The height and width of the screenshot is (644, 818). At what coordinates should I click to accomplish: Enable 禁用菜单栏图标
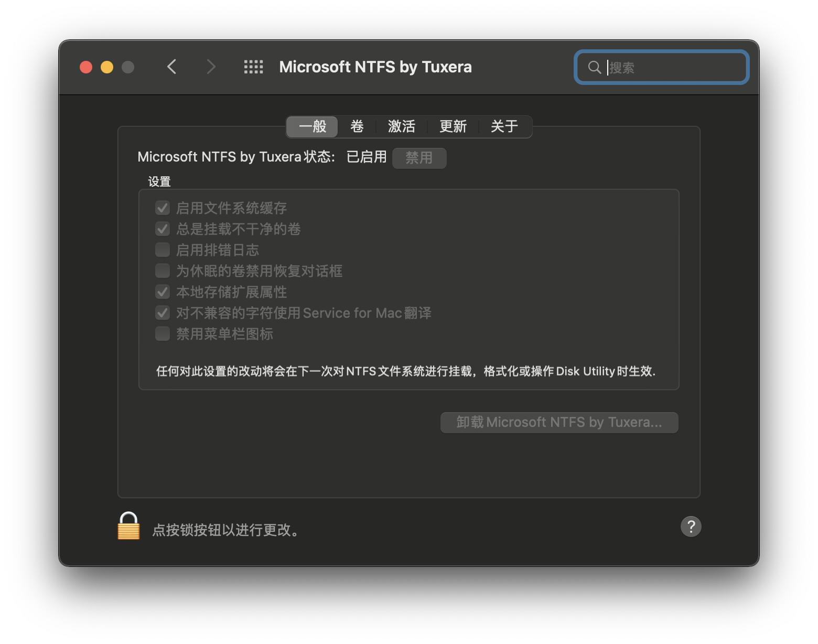[163, 334]
